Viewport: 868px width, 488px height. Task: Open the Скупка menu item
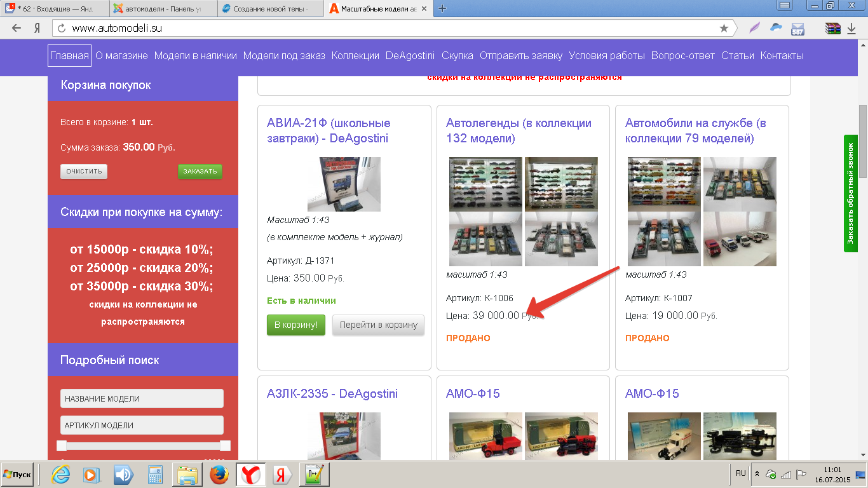click(458, 55)
